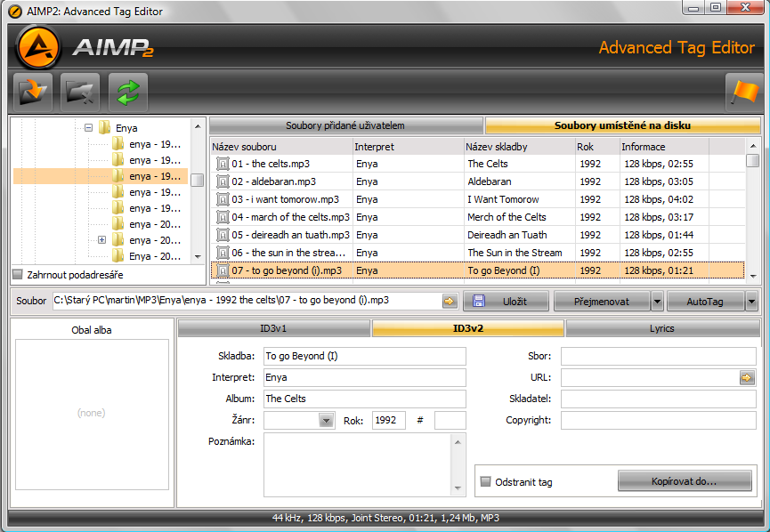This screenshot has width=770, height=532.
Task: Click the file icon of 03 - i want tomorow.mp3
Action: (x=223, y=199)
